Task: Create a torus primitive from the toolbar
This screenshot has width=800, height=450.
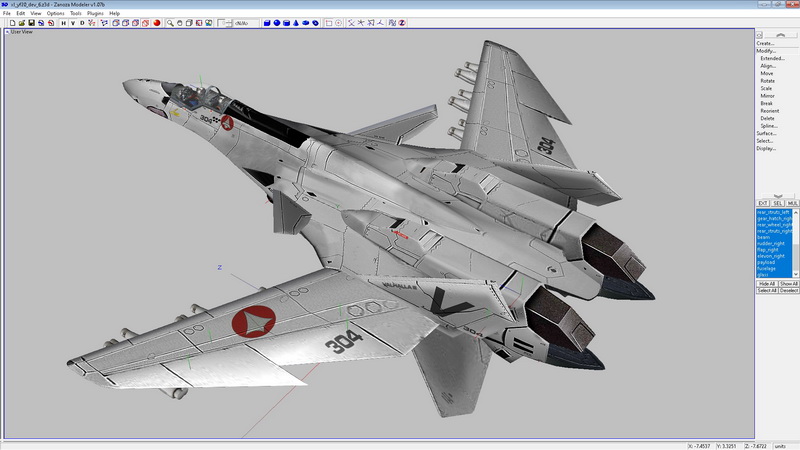Action: [315, 23]
